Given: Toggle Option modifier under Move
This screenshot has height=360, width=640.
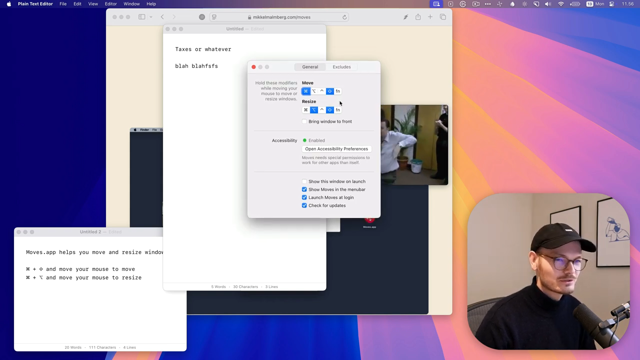Looking at the screenshot, I should (314, 91).
